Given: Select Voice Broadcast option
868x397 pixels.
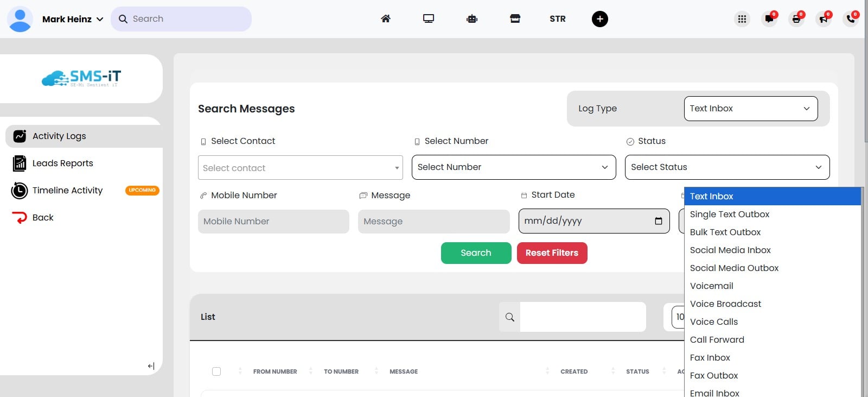Looking at the screenshot, I should [x=773, y=304].
